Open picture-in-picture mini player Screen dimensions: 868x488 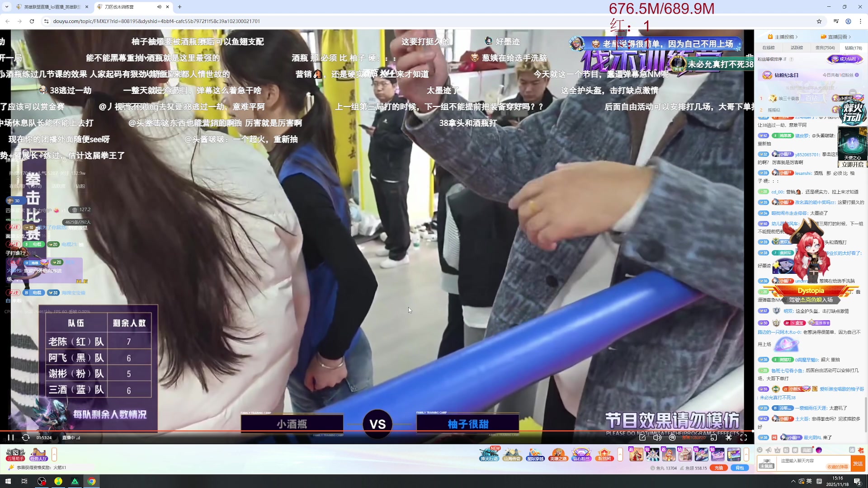tap(713, 437)
